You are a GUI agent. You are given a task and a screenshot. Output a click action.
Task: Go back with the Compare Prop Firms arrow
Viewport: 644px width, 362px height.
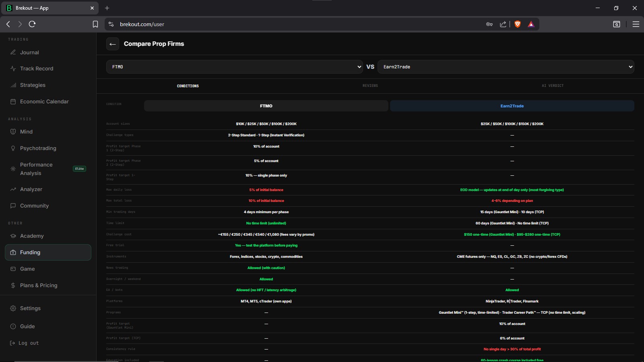point(113,44)
